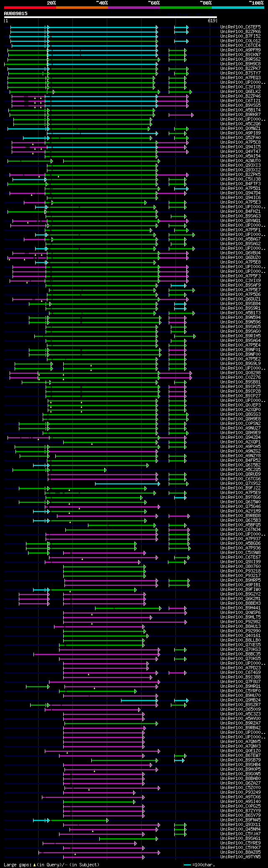Open hit UniRef100_B9RKR7
Screen dimensions: 268x868
(240, 114)
